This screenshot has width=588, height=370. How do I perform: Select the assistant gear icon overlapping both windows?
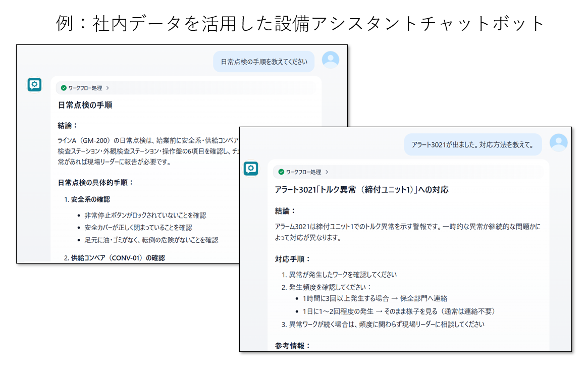251,168
